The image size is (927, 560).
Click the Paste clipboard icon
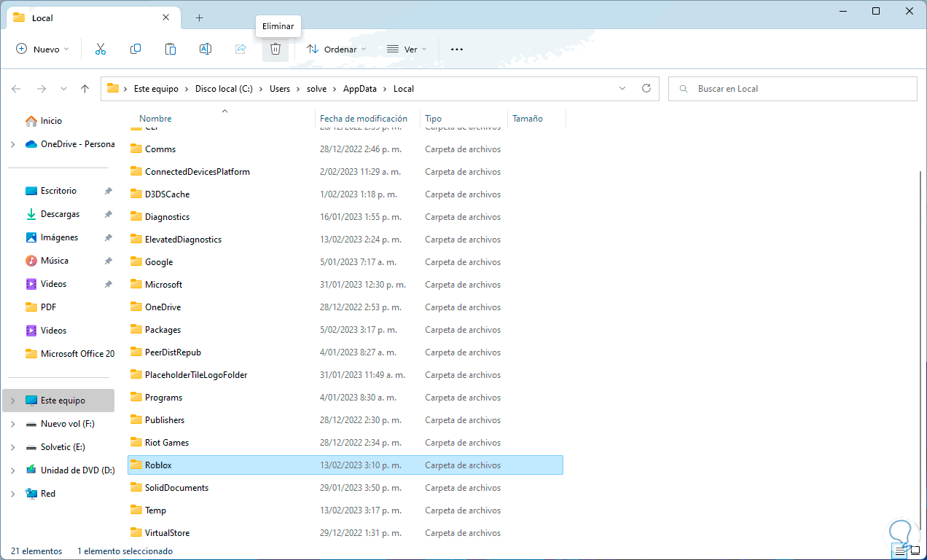pyautogui.click(x=171, y=49)
